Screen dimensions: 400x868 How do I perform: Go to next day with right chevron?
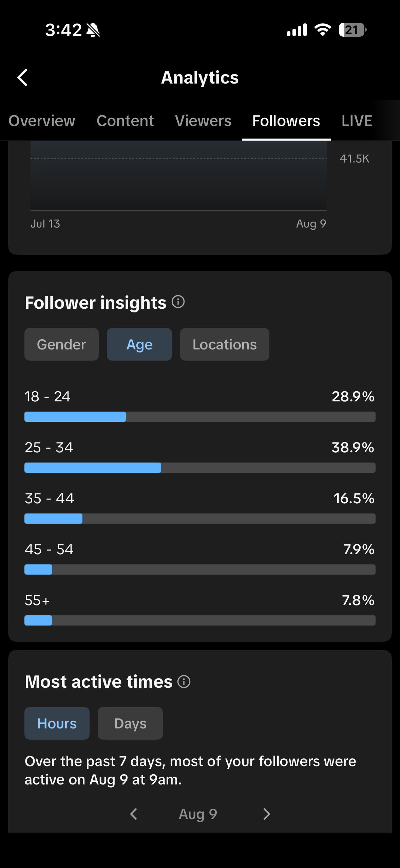coord(267,814)
